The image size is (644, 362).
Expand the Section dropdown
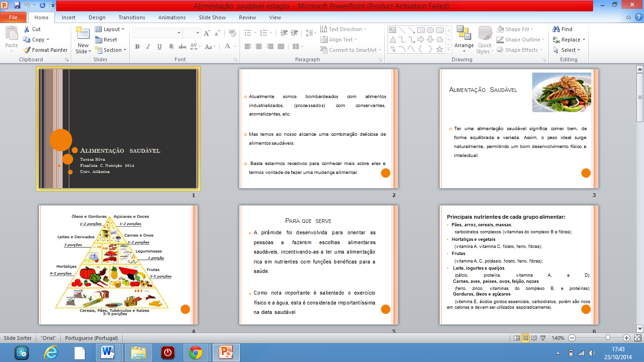pos(111,50)
